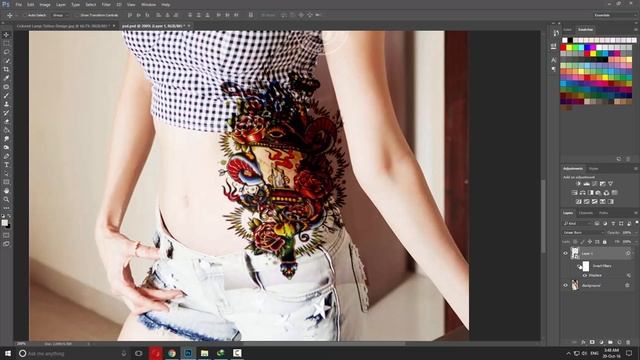This screenshot has height=360, width=640.
Task: Toggle the Lock position icon in Layers
Action: point(590,242)
